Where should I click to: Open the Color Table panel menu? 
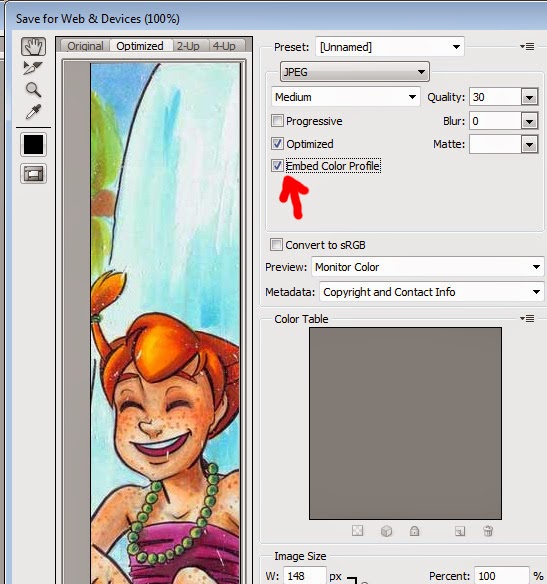click(527, 318)
